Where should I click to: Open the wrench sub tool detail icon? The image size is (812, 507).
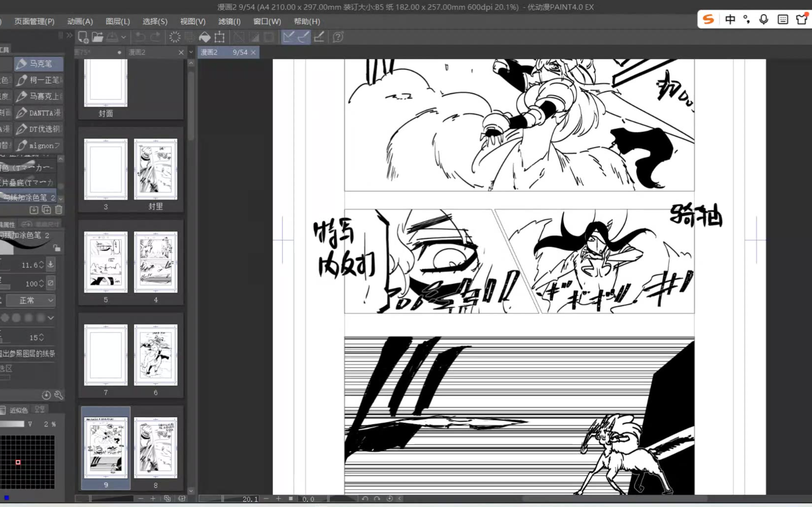click(x=59, y=395)
